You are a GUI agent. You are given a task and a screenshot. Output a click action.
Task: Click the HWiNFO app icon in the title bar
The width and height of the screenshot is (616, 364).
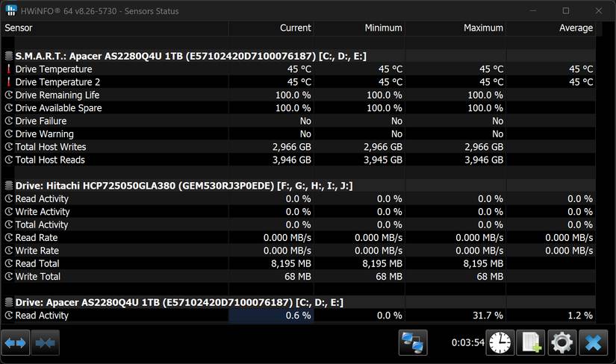[11, 10]
